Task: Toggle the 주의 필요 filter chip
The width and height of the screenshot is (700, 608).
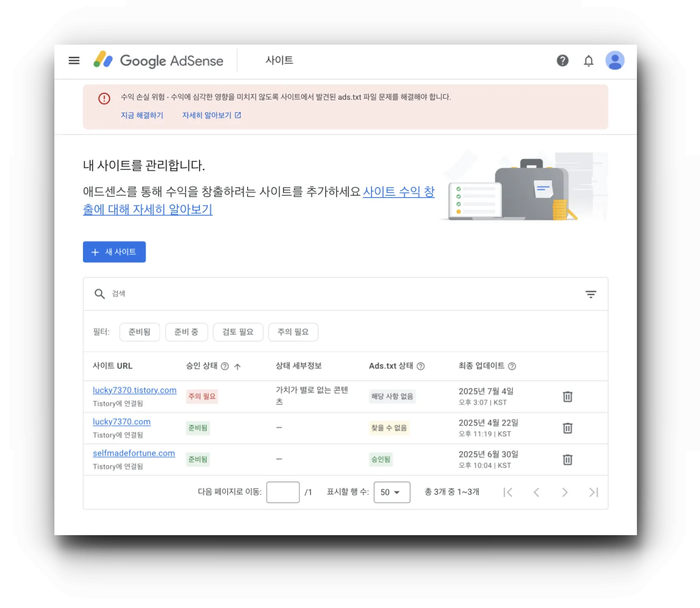Action: coord(293,332)
